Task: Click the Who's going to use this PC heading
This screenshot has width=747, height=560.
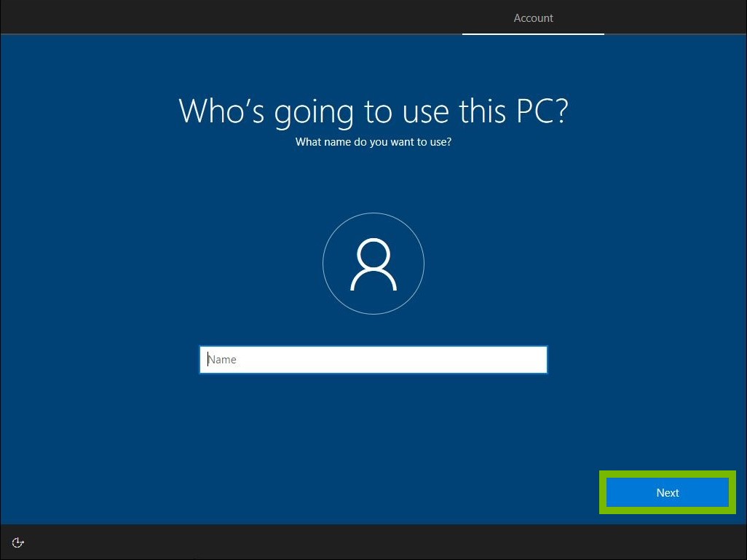Action: 373,111
